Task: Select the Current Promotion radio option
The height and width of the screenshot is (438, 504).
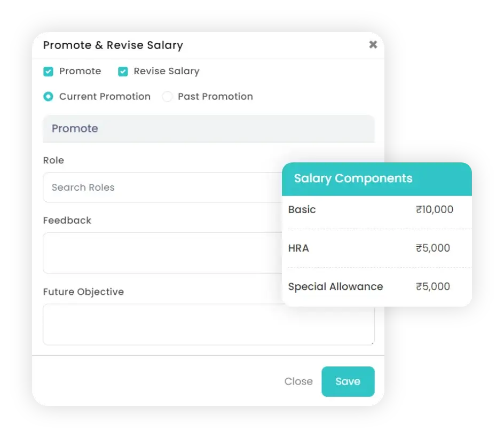Action: point(49,97)
